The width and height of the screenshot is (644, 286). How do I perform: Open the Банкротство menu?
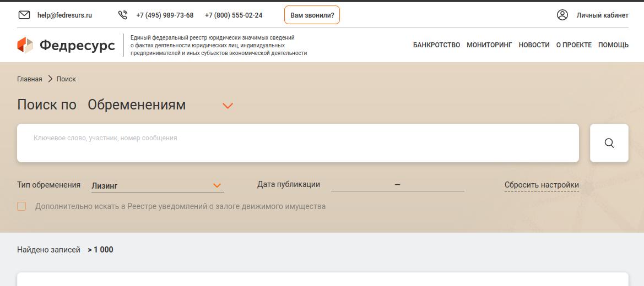pyautogui.click(x=436, y=45)
